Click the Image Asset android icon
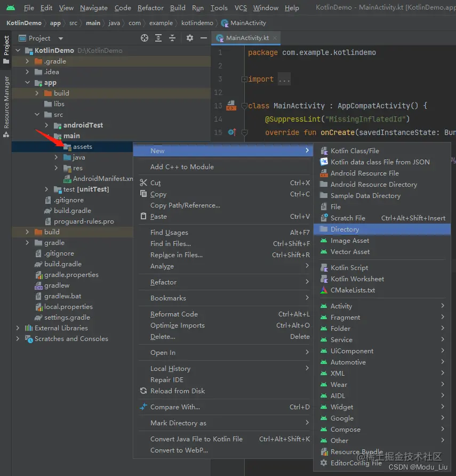This screenshot has height=476, width=456. click(324, 241)
